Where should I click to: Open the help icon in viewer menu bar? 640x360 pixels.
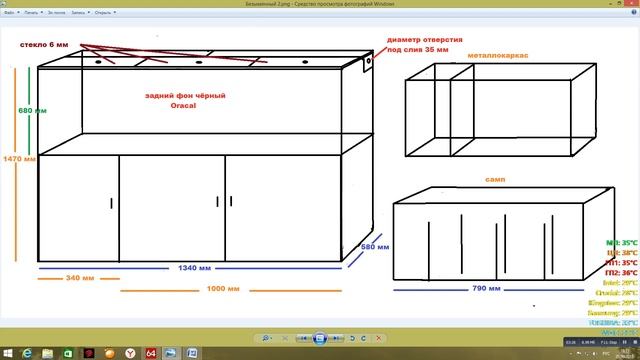tap(634, 12)
